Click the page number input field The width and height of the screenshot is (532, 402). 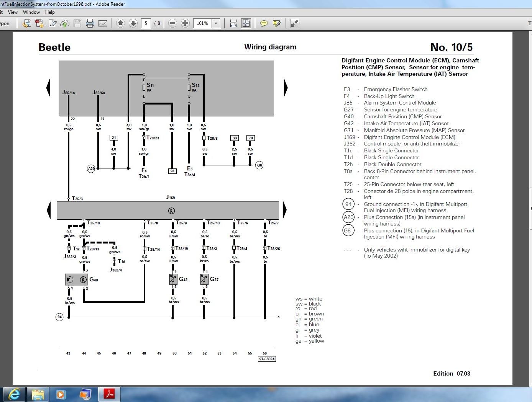(x=146, y=23)
